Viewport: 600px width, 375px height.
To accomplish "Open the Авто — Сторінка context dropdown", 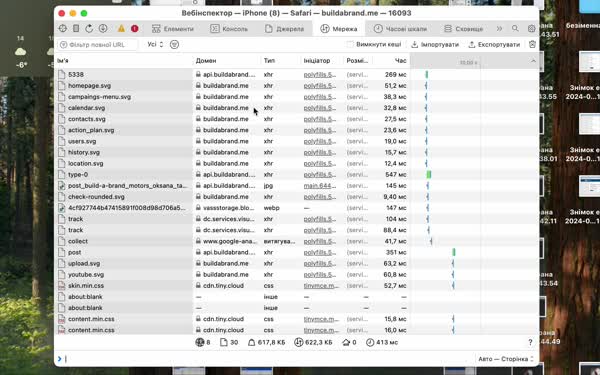I will pos(505,359).
